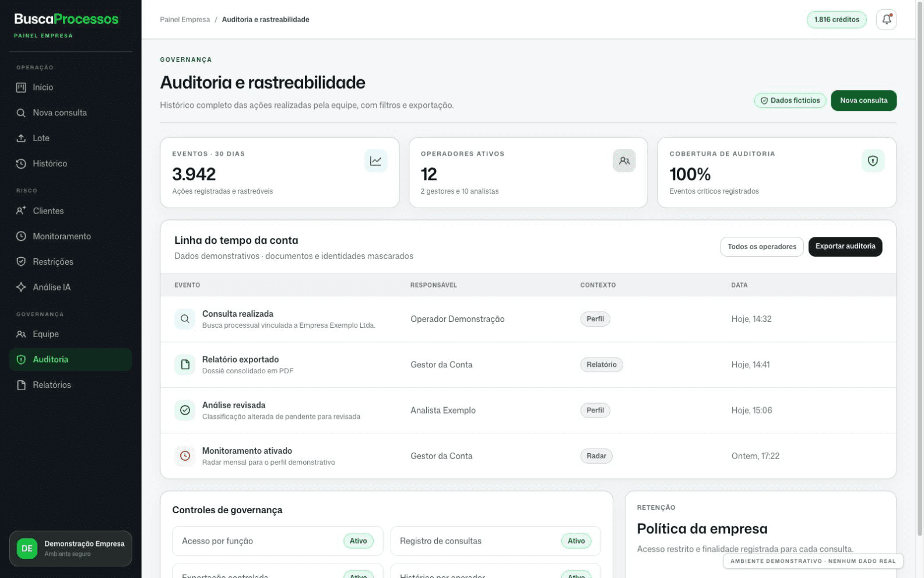Image resolution: width=924 pixels, height=578 pixels.
Task: Click the Clientes person-plus icon
Action: pyautogui.click(x=21, y=211)
